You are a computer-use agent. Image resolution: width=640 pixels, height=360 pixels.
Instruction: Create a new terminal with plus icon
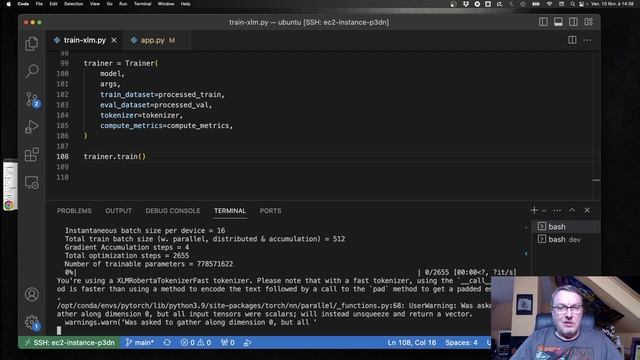534,210
